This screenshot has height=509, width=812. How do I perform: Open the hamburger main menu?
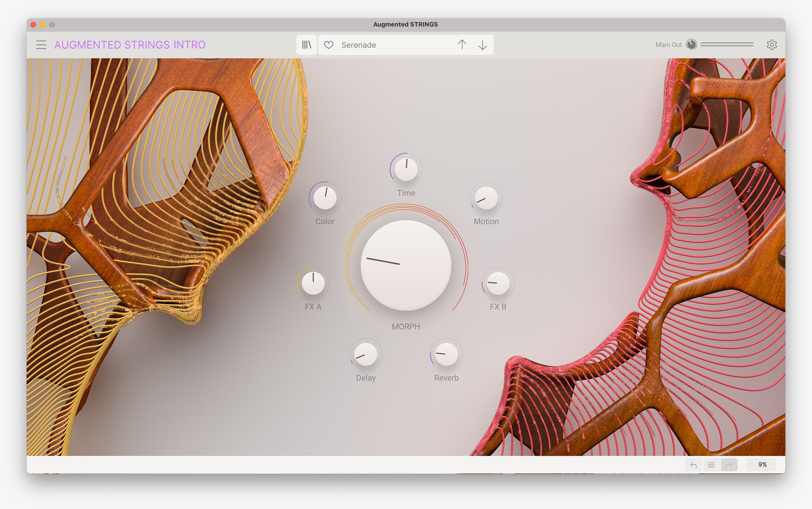pyautogui.click(x=41, y=44)
